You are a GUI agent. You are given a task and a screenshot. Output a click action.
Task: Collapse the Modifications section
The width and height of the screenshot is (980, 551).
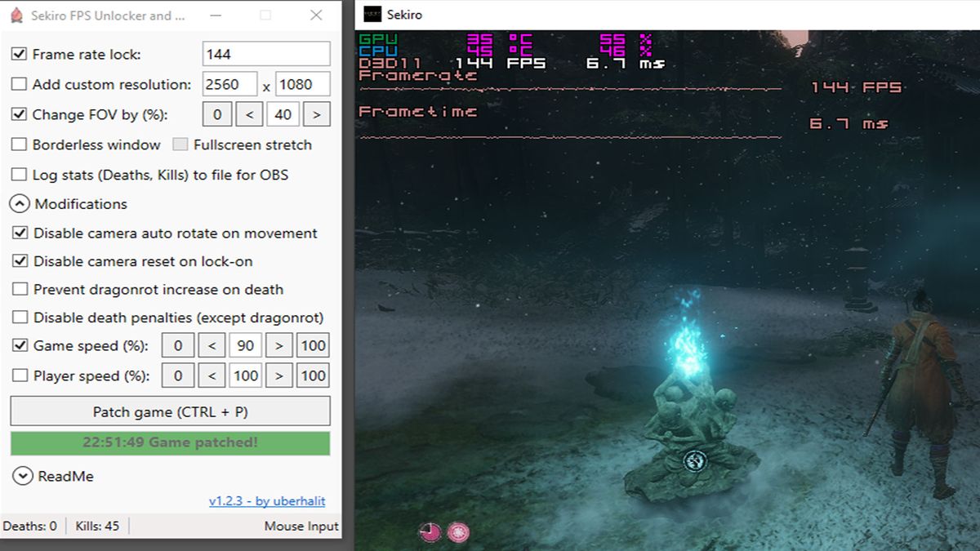coord(20,204)
